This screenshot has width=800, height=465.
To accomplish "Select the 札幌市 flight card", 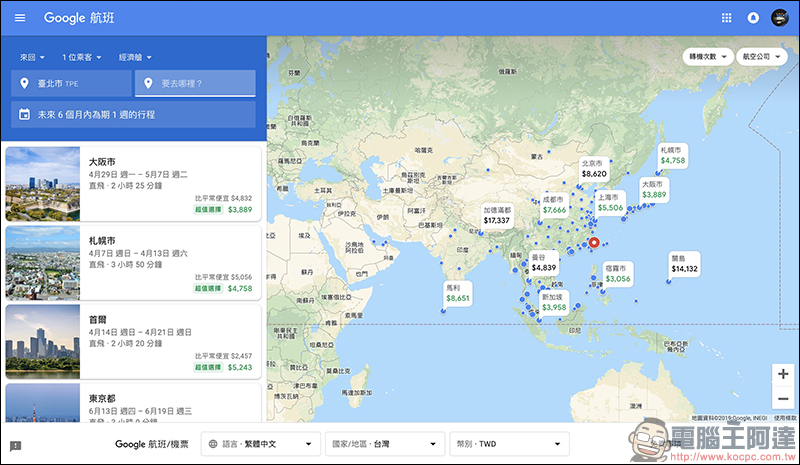I will tap(133, 263).
